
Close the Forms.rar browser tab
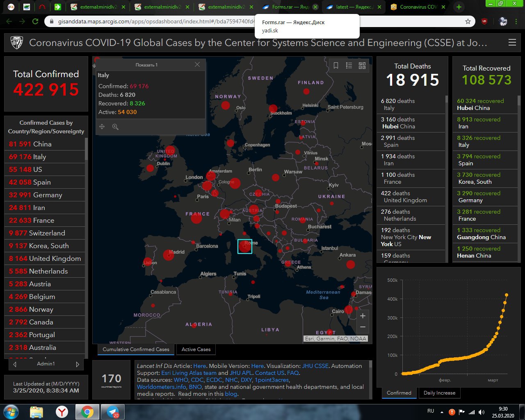(315, 7)
